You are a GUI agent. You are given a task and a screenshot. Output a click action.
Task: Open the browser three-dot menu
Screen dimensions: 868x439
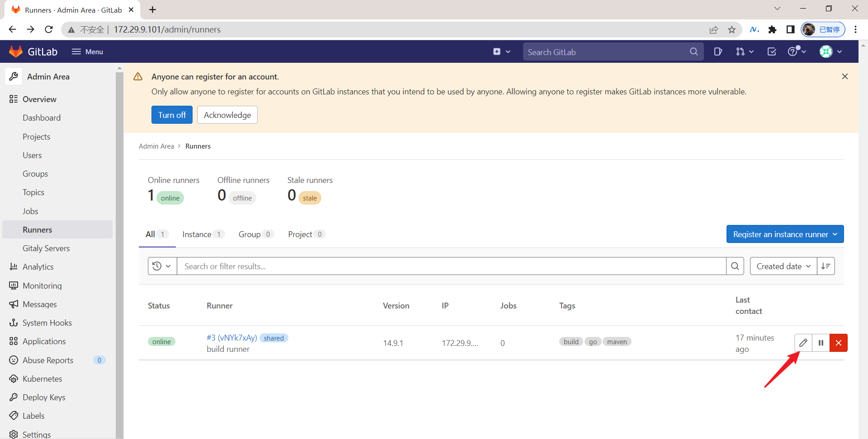click(855, 29)
